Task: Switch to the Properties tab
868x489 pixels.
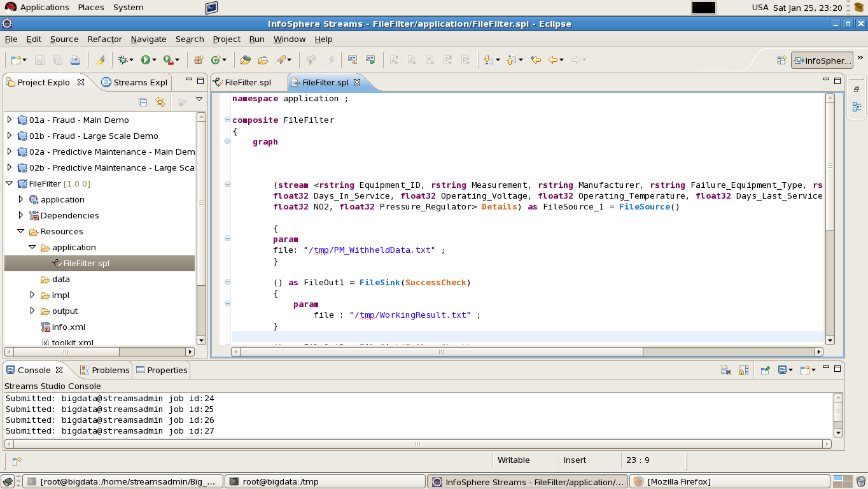Action: (162, 370)
